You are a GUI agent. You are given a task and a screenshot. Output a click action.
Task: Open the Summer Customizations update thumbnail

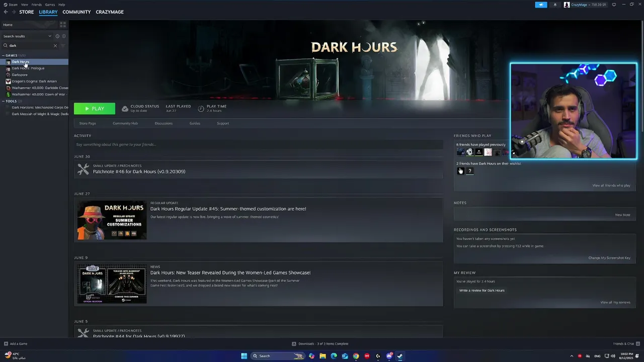point(112,220)
